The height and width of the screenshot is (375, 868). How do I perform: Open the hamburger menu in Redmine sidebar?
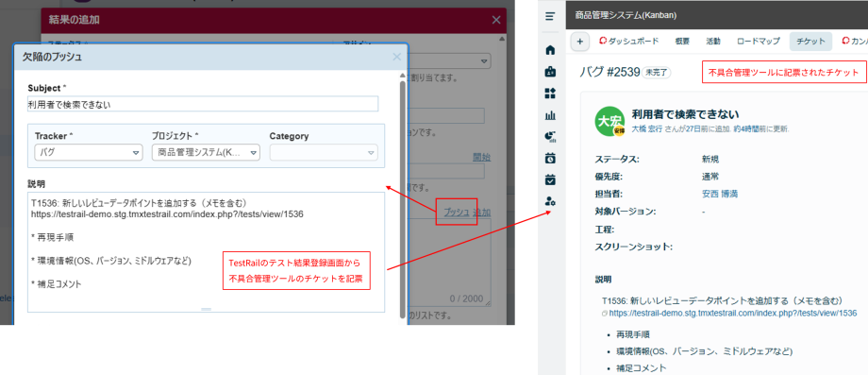550,16
